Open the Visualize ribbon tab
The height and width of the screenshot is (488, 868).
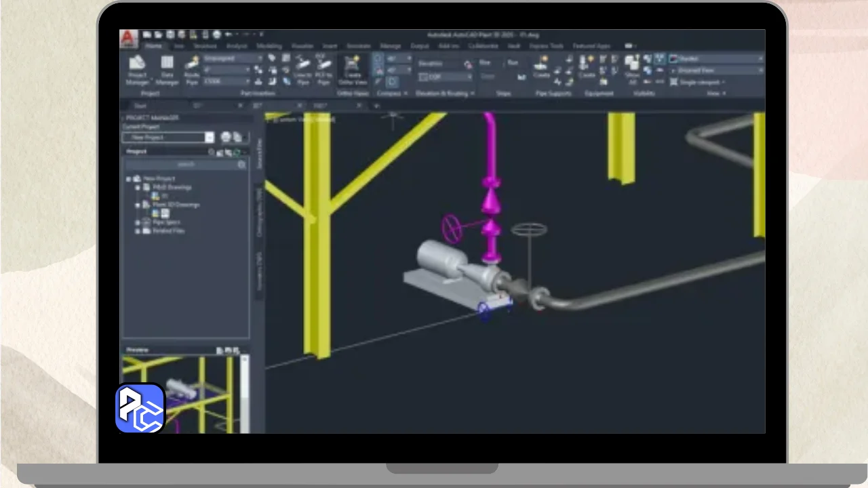point(302,46)
